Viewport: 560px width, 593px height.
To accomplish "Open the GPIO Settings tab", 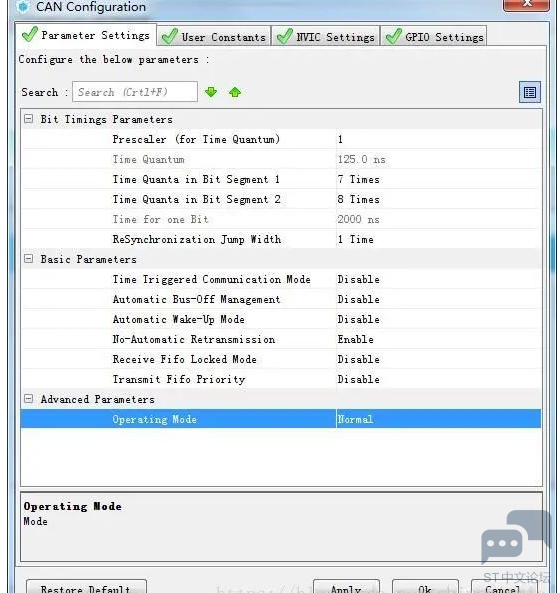I will click(x=434, y=37).
